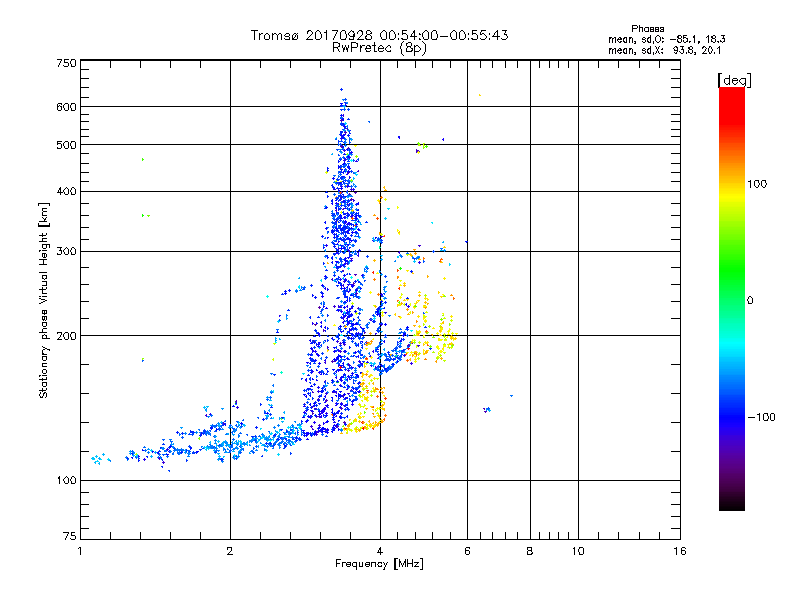Click the y-axis tick label '600'
This screenshot has height=600, width=800.
[x=67, y=107]
